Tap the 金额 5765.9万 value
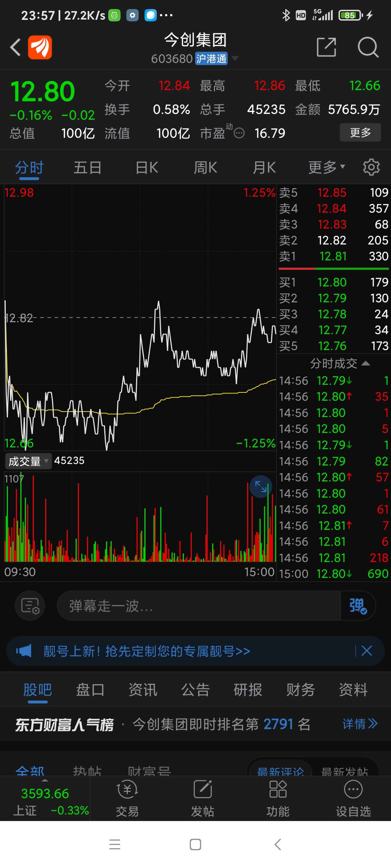 (x=354, y=110)
